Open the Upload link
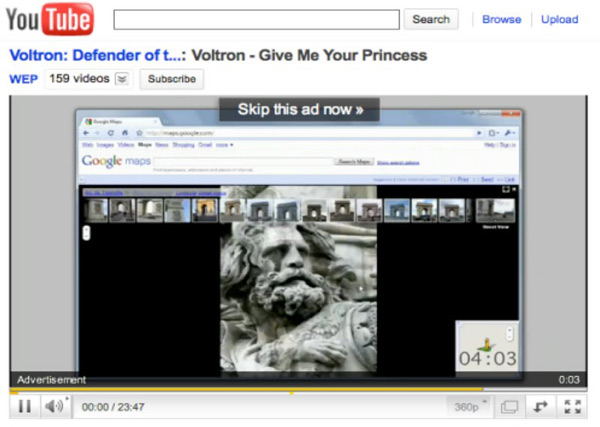Screen dimensions: 600x427 [x=559, y=19]
